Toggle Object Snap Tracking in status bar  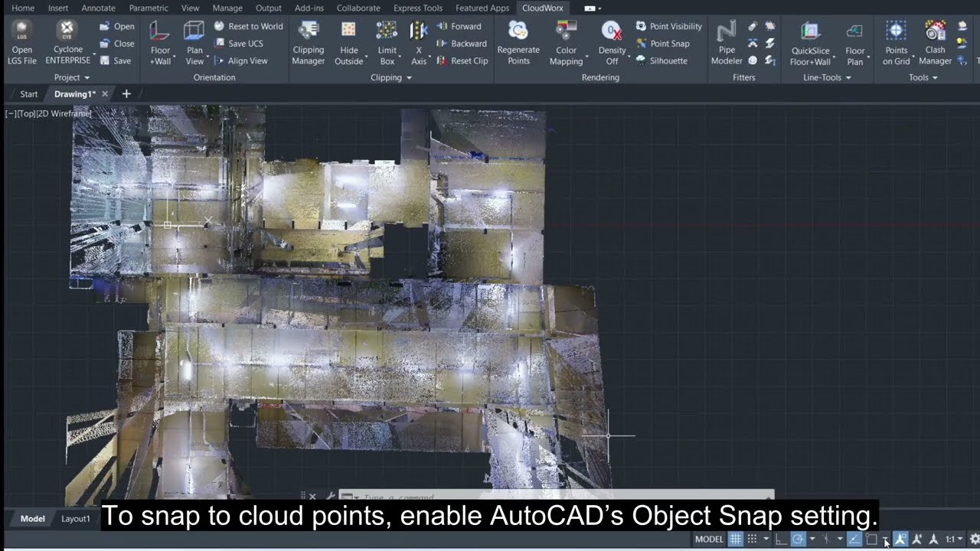click(x=854, y=539)
